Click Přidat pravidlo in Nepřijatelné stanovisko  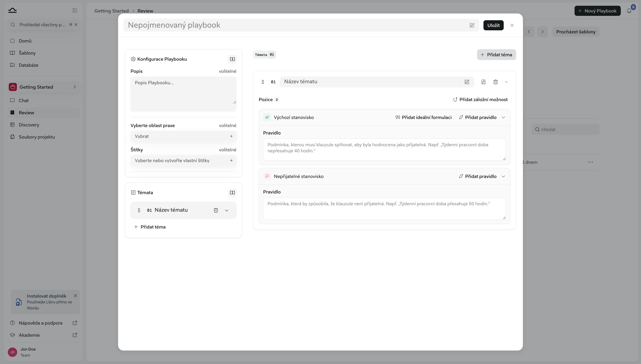pyautogui.click(x=478, y=176)
